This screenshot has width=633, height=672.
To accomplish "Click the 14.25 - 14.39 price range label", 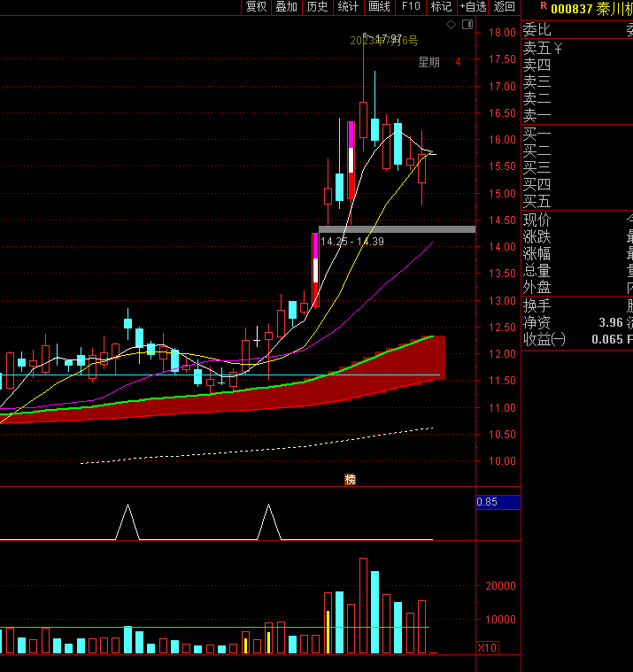I will point(352,242).
